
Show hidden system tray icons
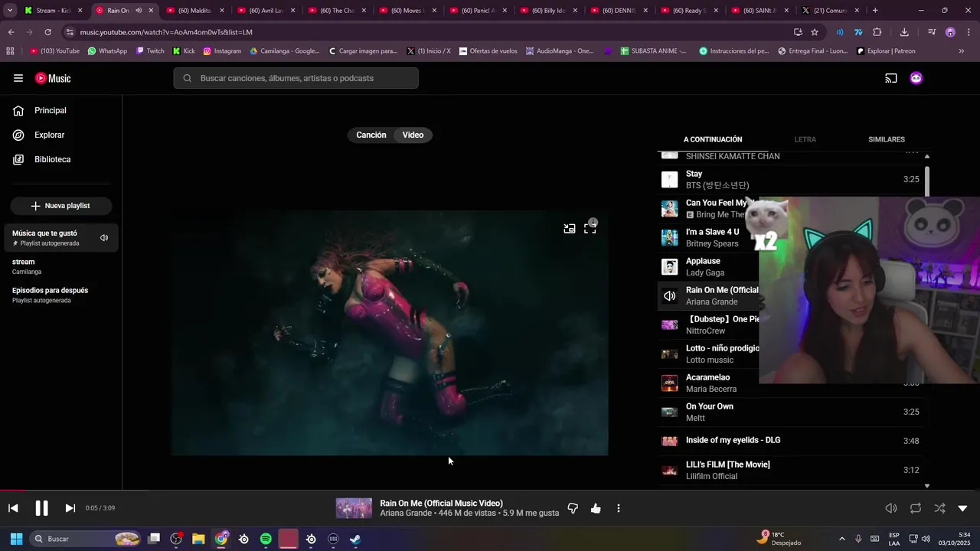click(x=842, y=539)
